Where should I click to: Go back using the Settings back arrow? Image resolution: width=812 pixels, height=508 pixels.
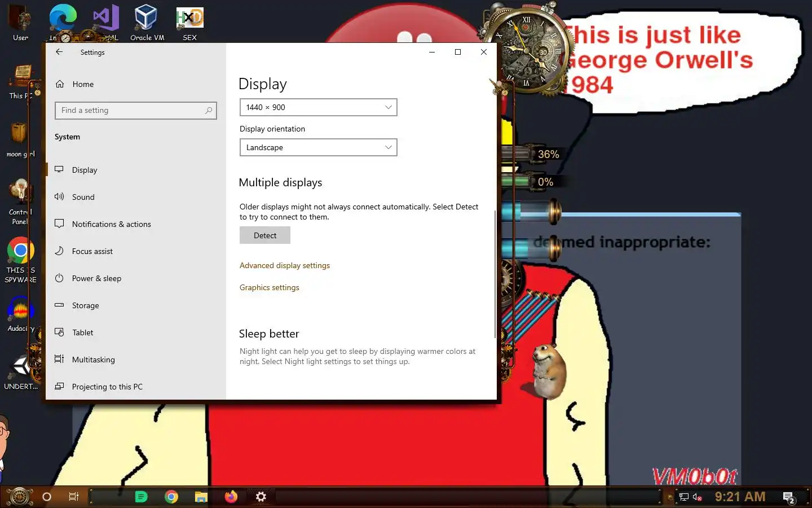coord(59,52)
